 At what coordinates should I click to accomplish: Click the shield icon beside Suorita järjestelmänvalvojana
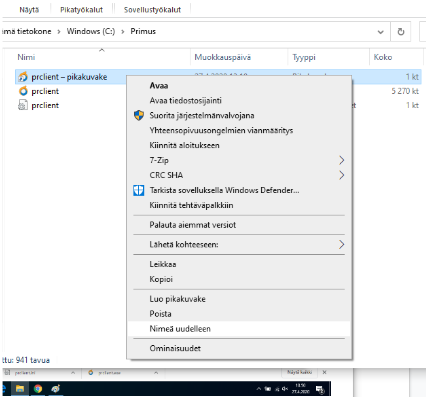tap(139, 115)
